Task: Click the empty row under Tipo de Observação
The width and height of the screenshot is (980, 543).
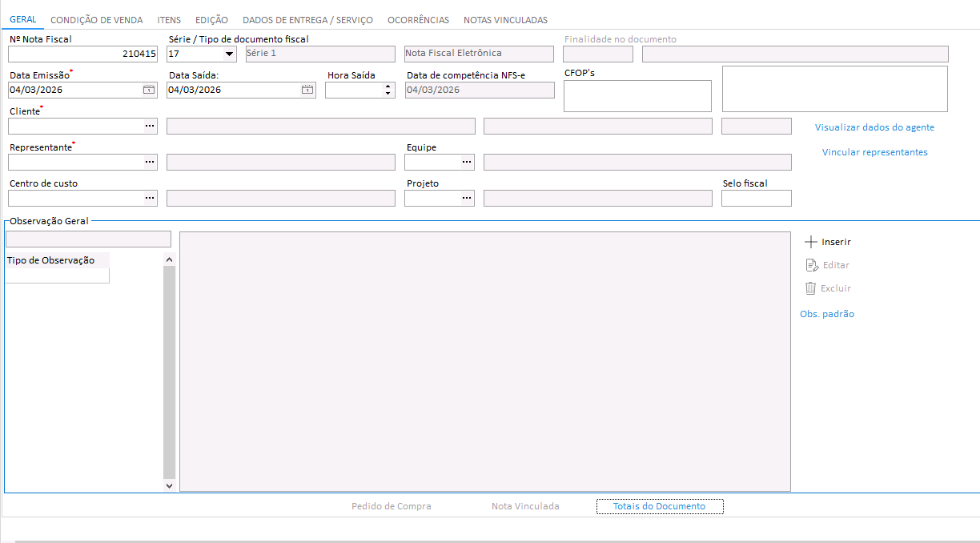Action: click(x=57, y=276)
